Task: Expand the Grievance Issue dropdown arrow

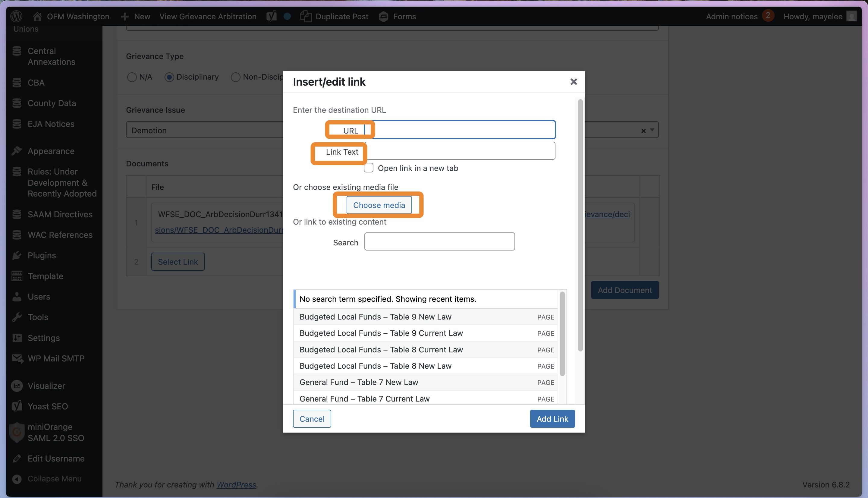Action: coord(652,130)
